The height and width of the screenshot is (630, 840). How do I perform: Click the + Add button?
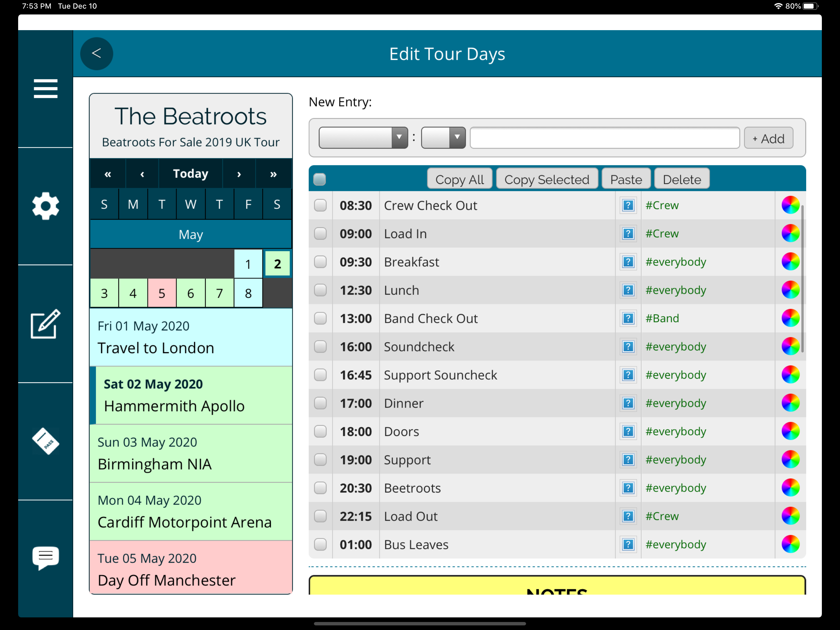(768, 138)
